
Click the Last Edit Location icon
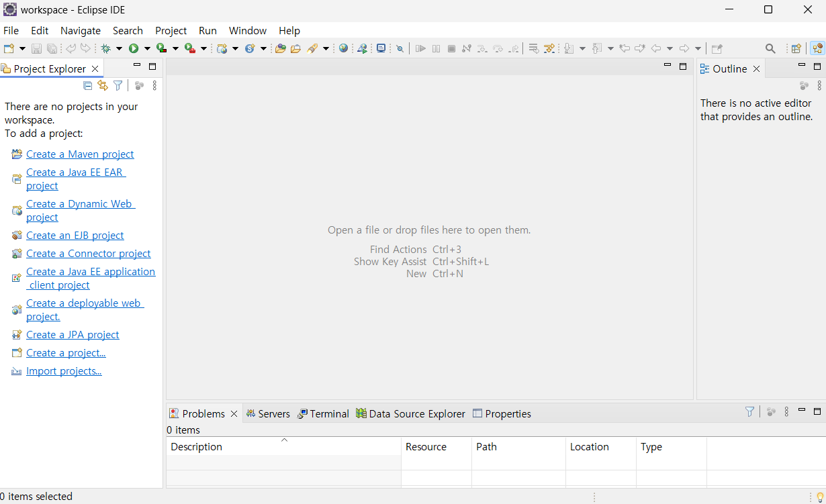624,48
